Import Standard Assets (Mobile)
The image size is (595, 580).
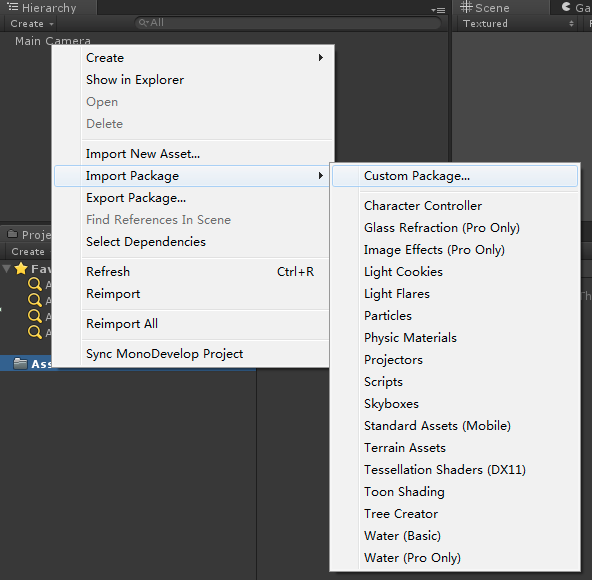455,426
